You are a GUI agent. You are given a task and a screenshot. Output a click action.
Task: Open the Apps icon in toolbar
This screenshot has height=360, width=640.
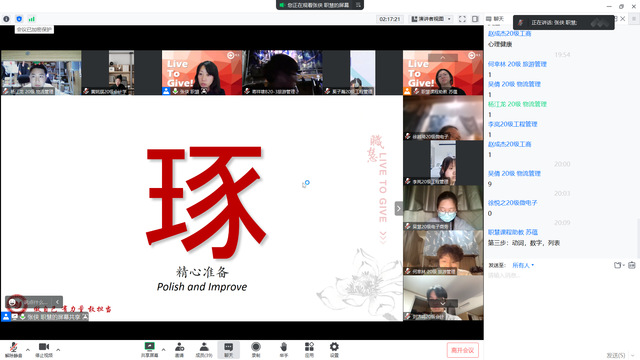[x=309, y=349]
